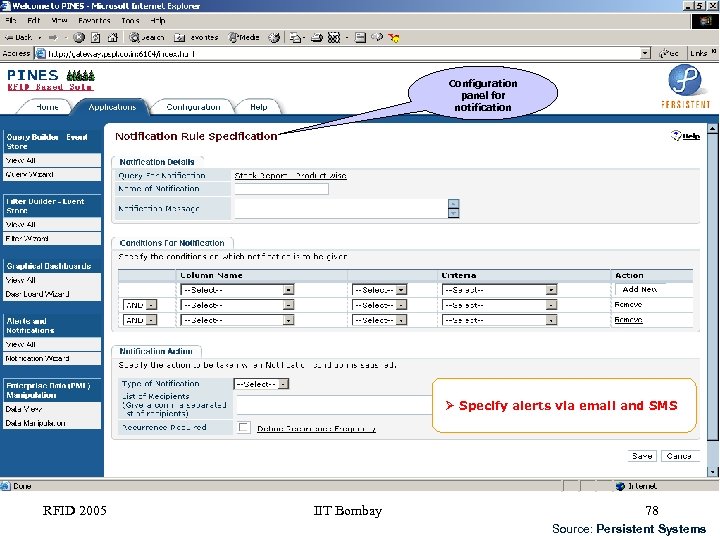The image size is (720, 540).
Task: Open the third row AND dropdown
Action: (140, 320)
